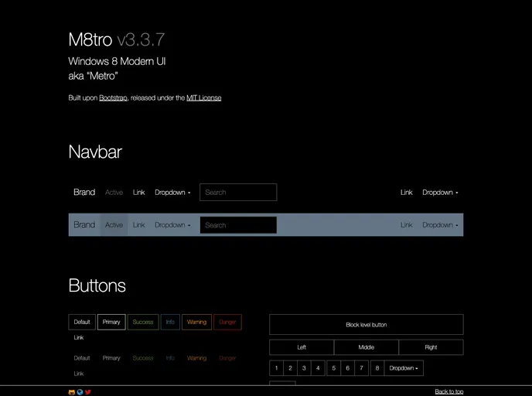
Task: Select Link before Dropdown on blue navbar's far side
Action: (x=407, y=225)
